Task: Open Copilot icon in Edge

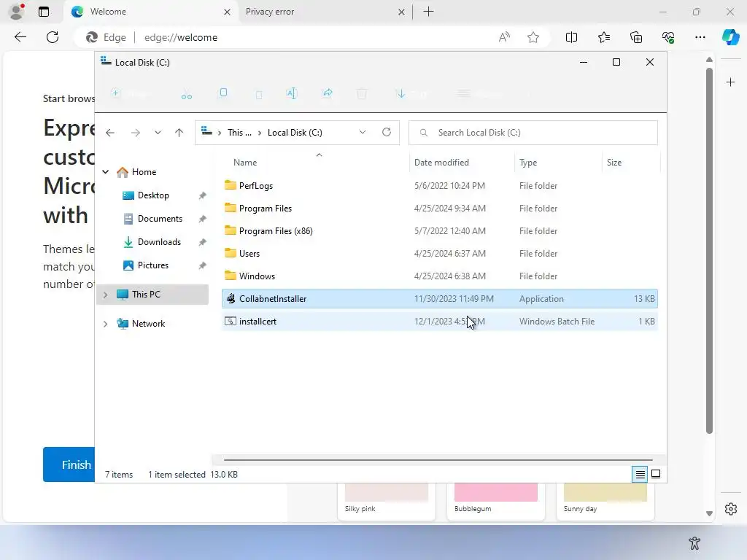Action: coord(730,37)
